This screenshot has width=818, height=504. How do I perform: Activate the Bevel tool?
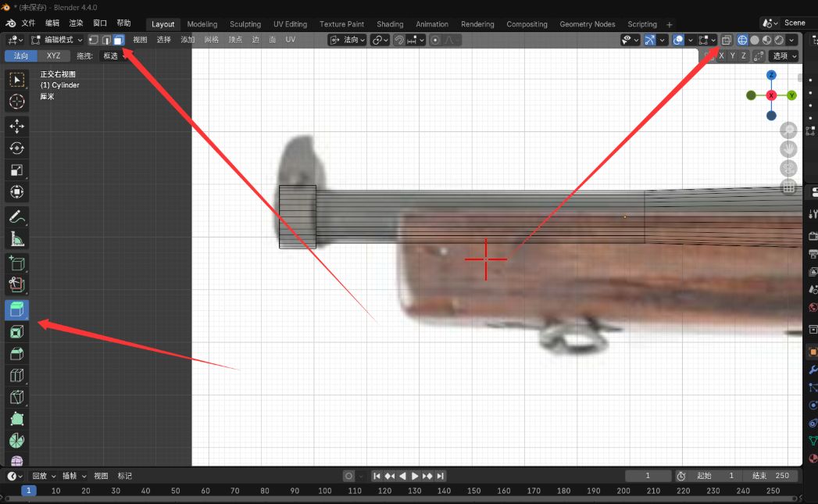click(16, 354)
